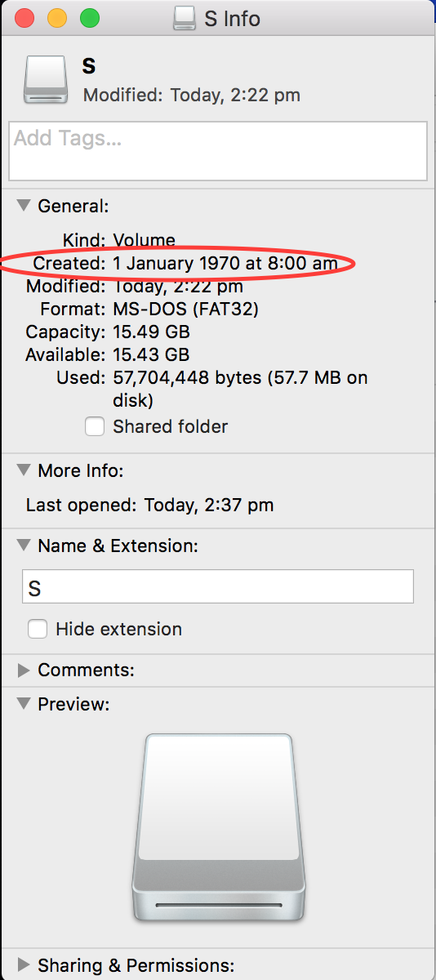Collapse the More Info section

(24, 470)
